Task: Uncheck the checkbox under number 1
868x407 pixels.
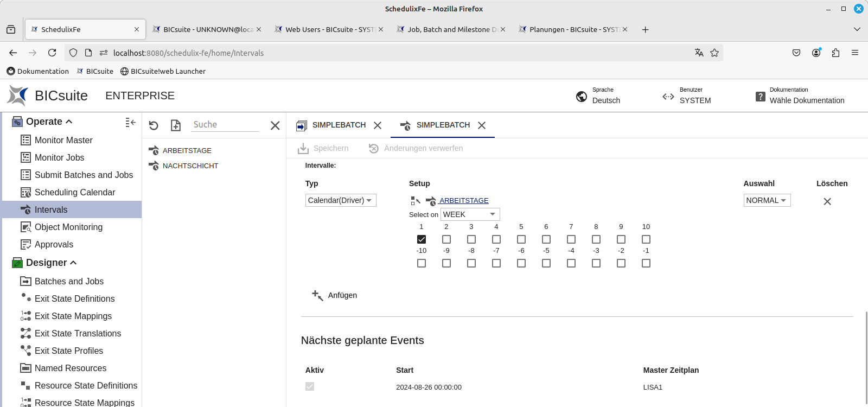Action: point(422,239)
